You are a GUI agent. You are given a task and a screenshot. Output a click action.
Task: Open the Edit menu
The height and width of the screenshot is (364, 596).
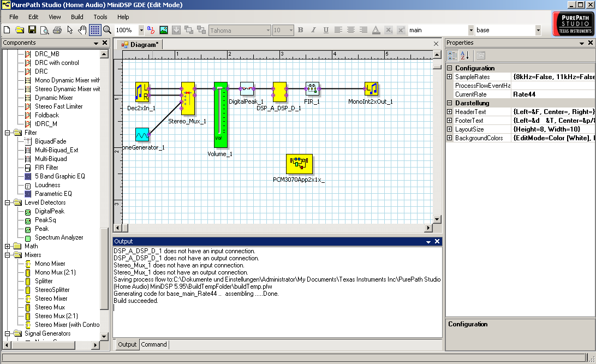click(33, 17)
